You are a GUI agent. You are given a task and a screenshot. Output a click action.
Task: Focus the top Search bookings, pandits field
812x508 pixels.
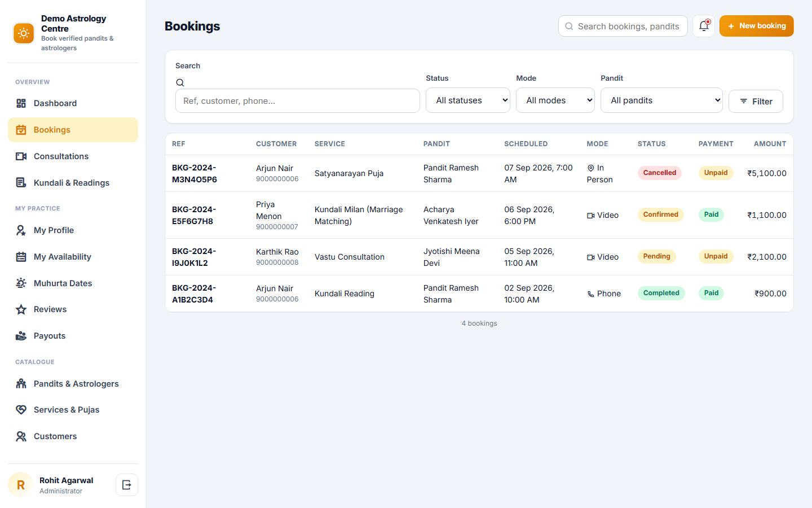coord(623,26)
